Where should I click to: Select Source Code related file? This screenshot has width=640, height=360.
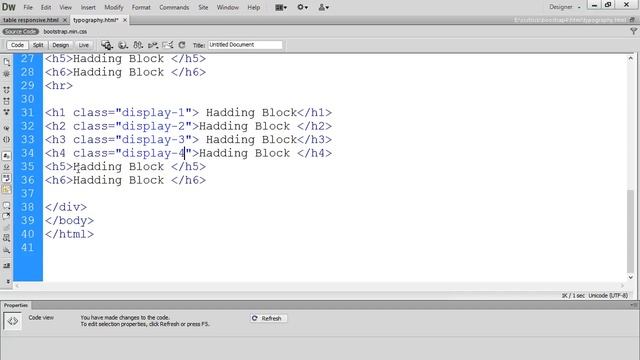tap(20, 31)
